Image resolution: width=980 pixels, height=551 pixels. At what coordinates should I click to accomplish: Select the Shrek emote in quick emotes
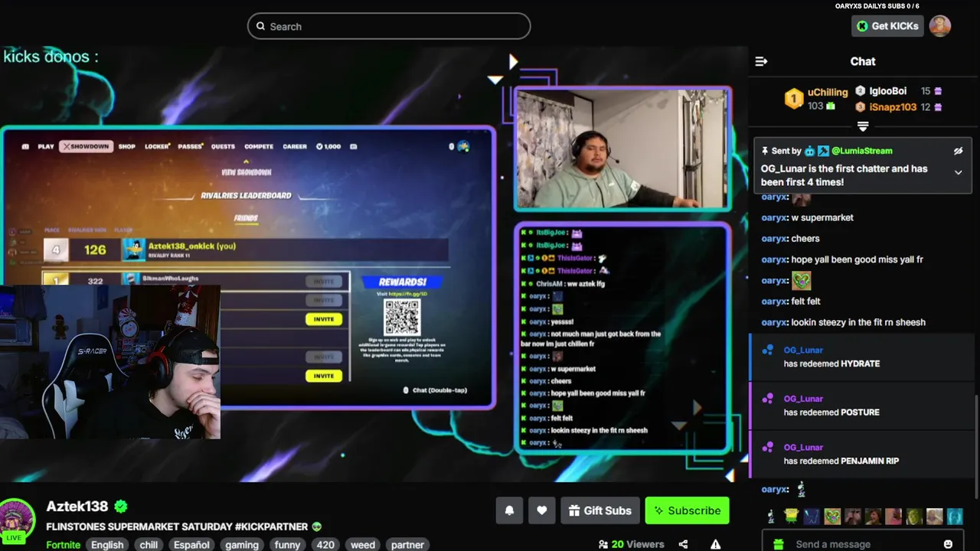(x=914, y=517)
